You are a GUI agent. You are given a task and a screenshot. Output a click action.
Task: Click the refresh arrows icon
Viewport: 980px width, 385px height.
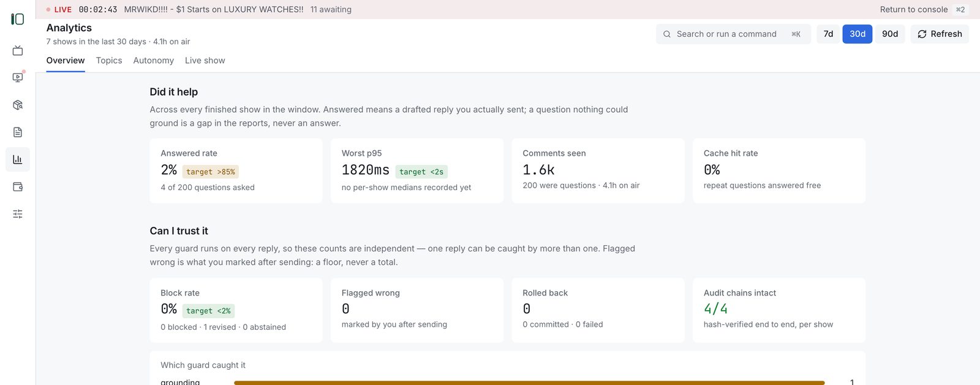coord(922,34)
